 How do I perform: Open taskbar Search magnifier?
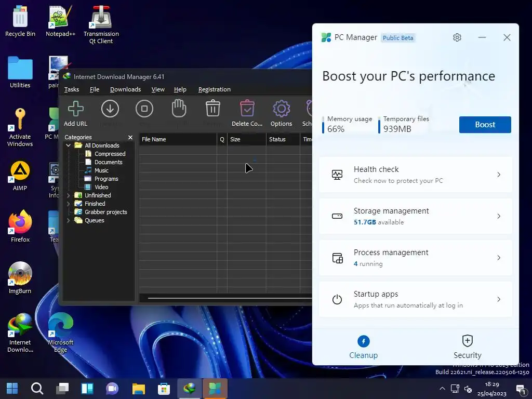(x=37, y=388)
